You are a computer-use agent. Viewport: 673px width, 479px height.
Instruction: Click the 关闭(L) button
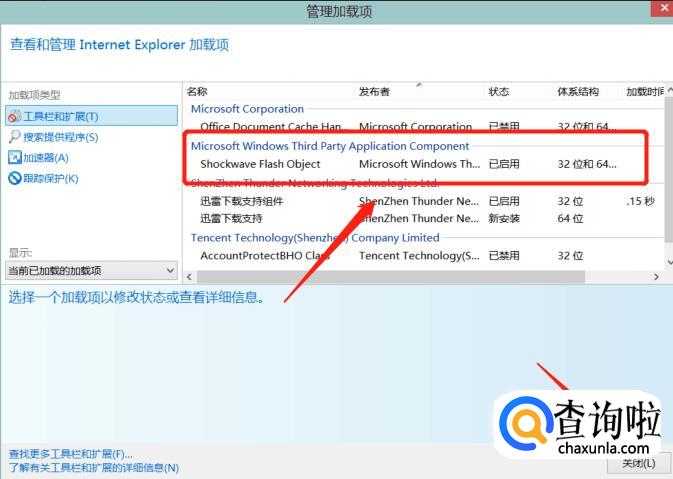tap(639, 464)
